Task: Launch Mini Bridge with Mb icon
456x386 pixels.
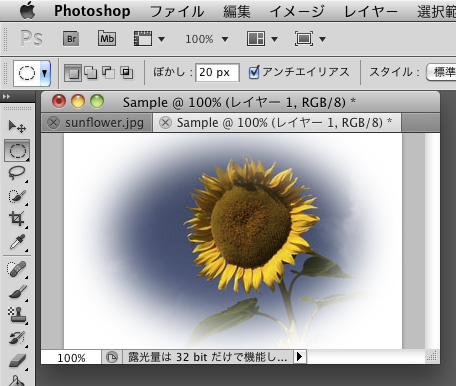Action: click(x=107, y=39)
